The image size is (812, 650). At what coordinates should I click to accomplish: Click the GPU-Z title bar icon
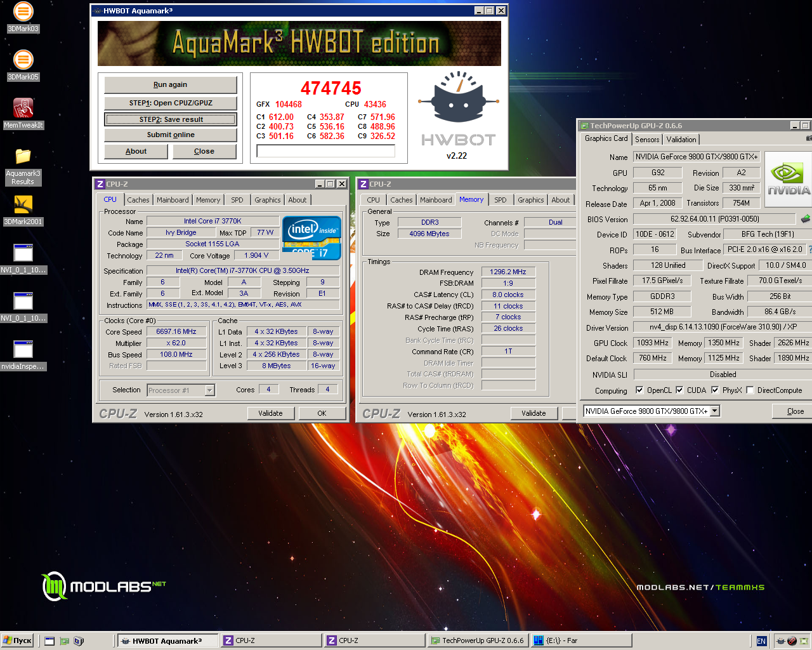pyautogui.click(x=584, y=126)
